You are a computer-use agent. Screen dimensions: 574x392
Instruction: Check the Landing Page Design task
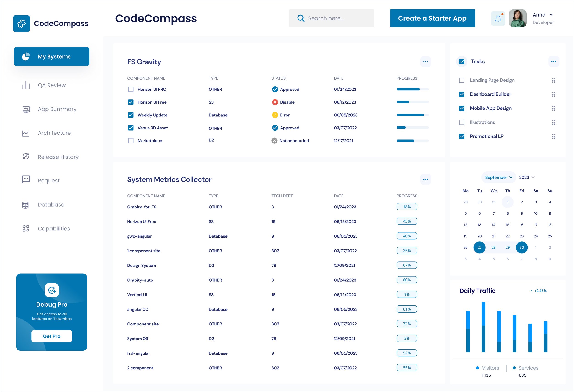(461, 80)
